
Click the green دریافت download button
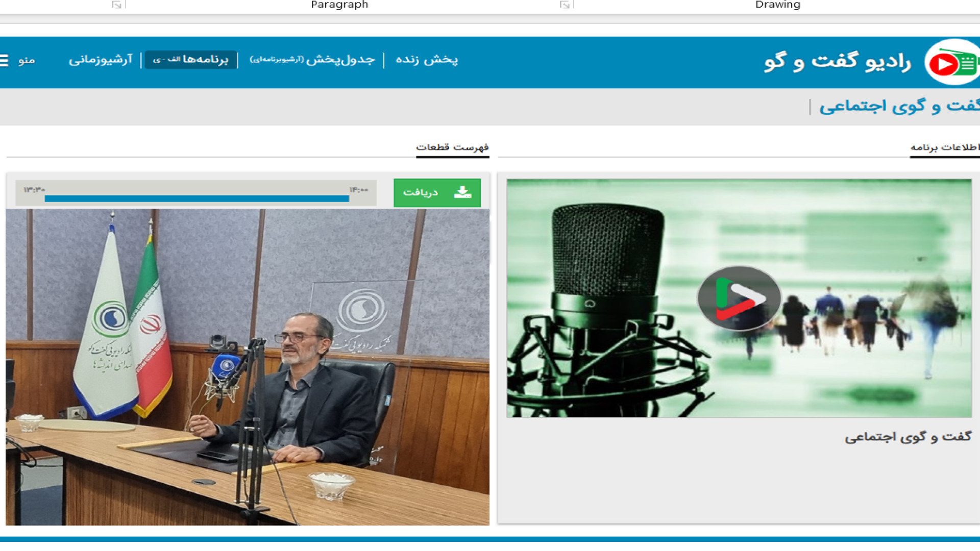tap(437, 193)
